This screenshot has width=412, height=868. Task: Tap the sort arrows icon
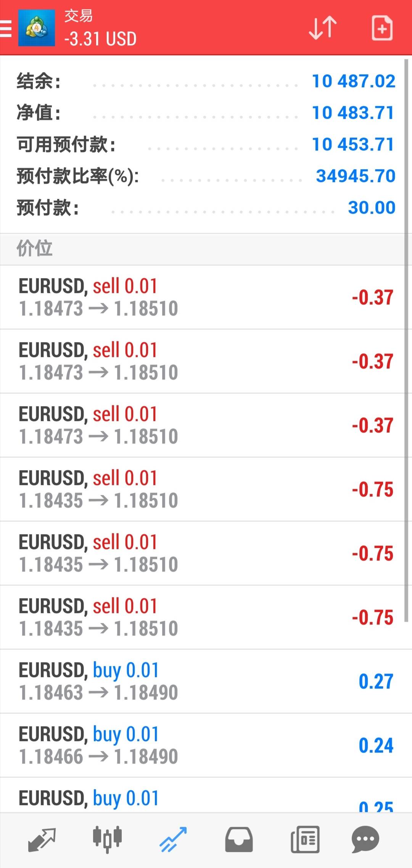322,28
